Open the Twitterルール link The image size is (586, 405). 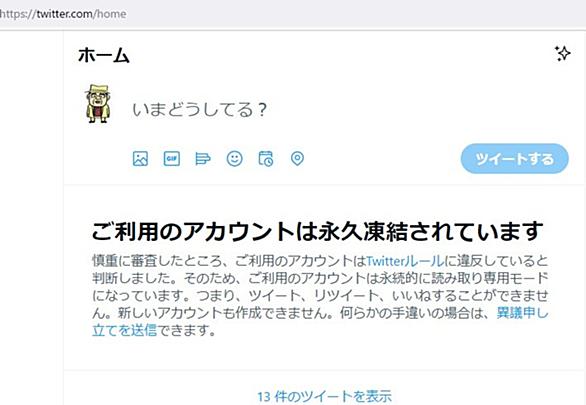click(405, 261)
